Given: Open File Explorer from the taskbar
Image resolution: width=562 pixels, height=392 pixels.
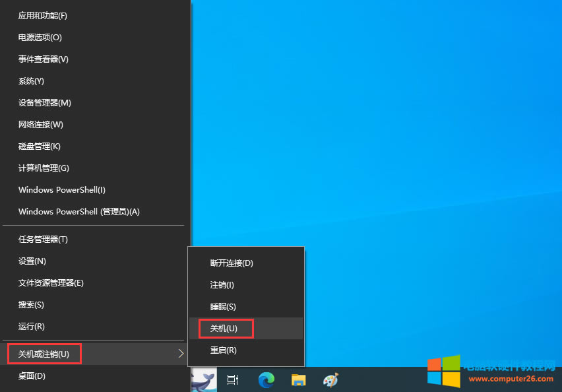Looking at the screenshot, I should [299, 379].
